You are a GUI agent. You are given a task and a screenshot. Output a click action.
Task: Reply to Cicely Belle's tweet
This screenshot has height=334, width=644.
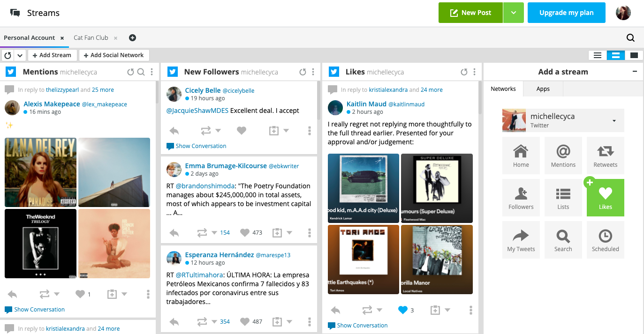(174, 131)
